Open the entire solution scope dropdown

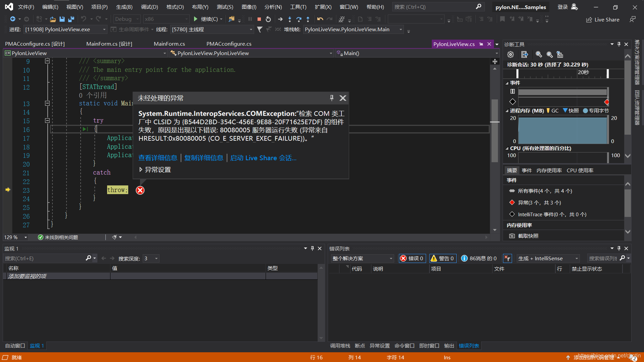(362, 258)
